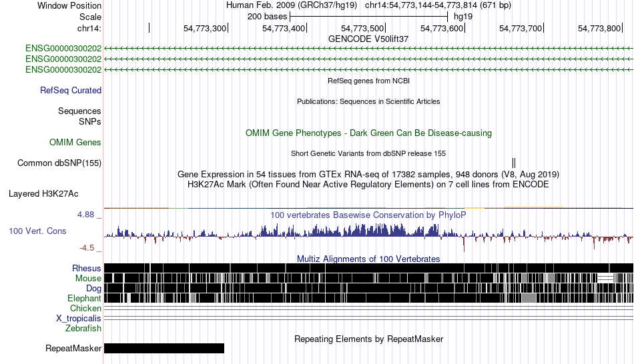Click Multiz Alignments of 100 Vertebrates title
Image resolution: width=634 pixels, height=364 pixels.
pyautogui.click(x=368, y=259)
